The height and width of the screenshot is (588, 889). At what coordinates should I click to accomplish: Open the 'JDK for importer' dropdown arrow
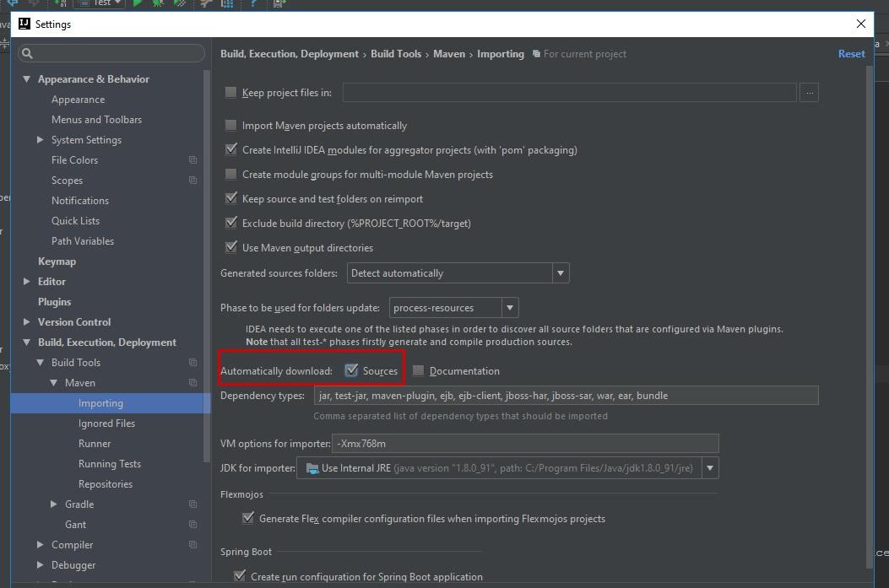(710, 468)
